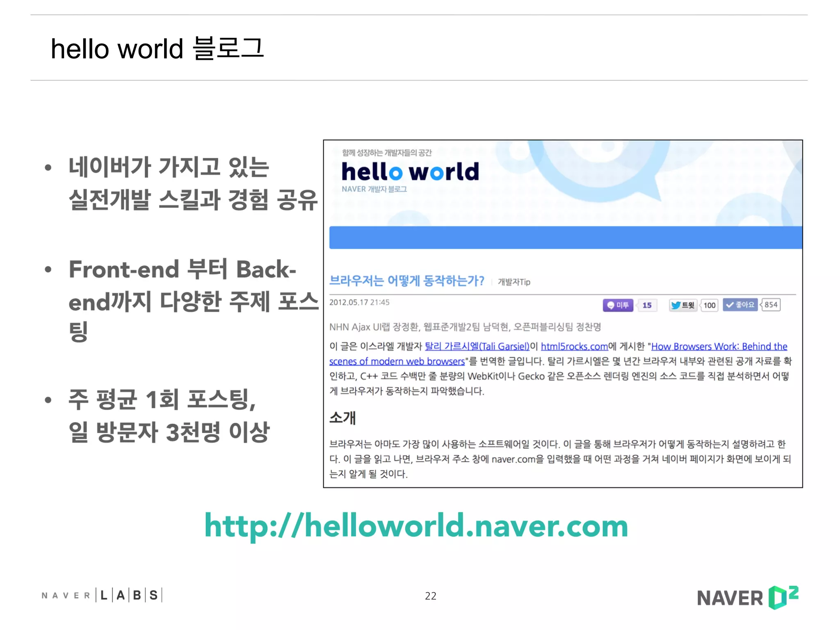Click the Twitter 트윗 button

click(682, 305)
